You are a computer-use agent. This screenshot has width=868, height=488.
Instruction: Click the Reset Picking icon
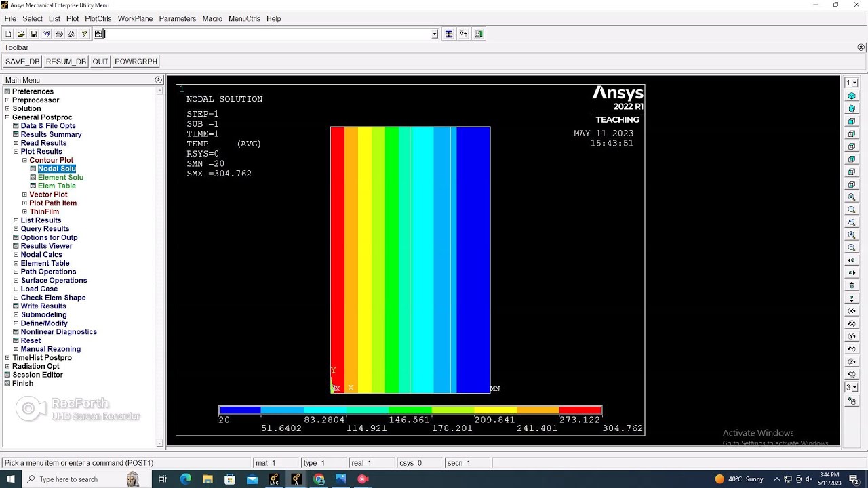[464, 34]
